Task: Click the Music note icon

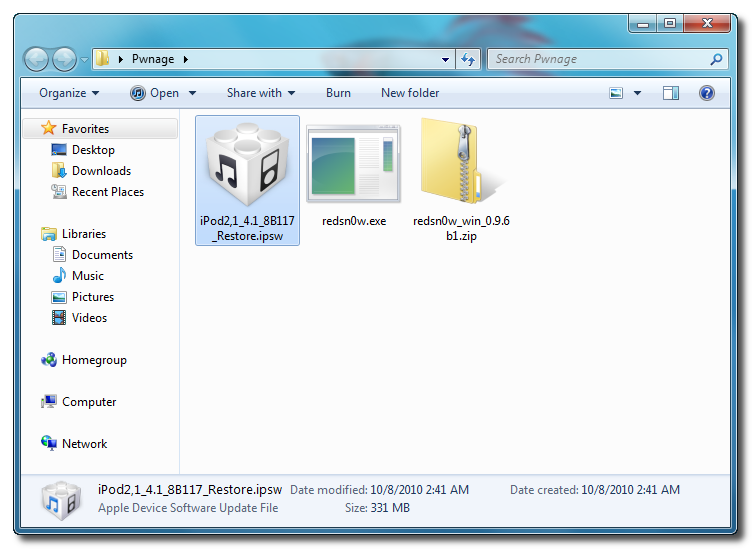Action: 59,275
